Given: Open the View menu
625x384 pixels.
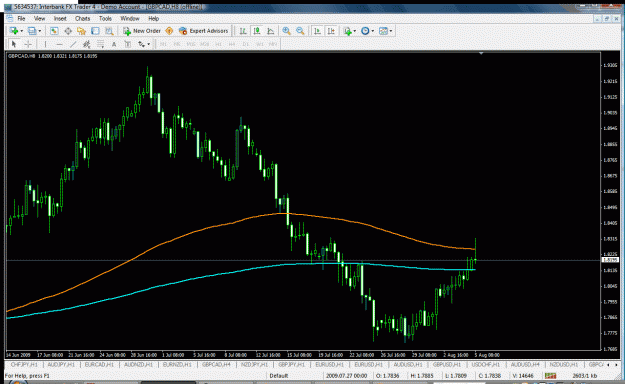Looking at the screenshot, I should (39, 18).
